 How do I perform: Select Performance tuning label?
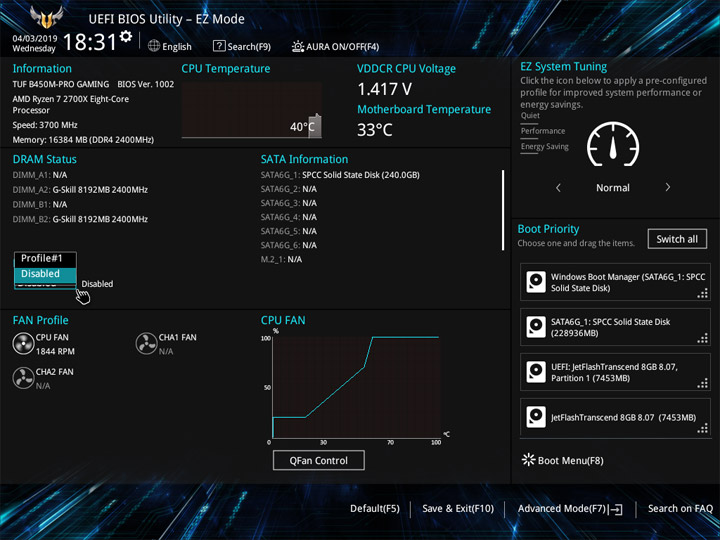(x=543, y=131)
